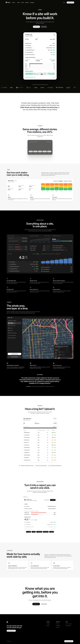Go to Pricing in the top navigation
80x644 pixels.
(x=22, y=3)
